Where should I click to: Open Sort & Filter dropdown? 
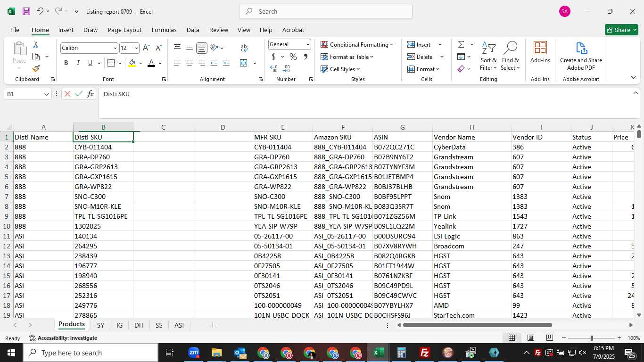[x=488, y=56]
